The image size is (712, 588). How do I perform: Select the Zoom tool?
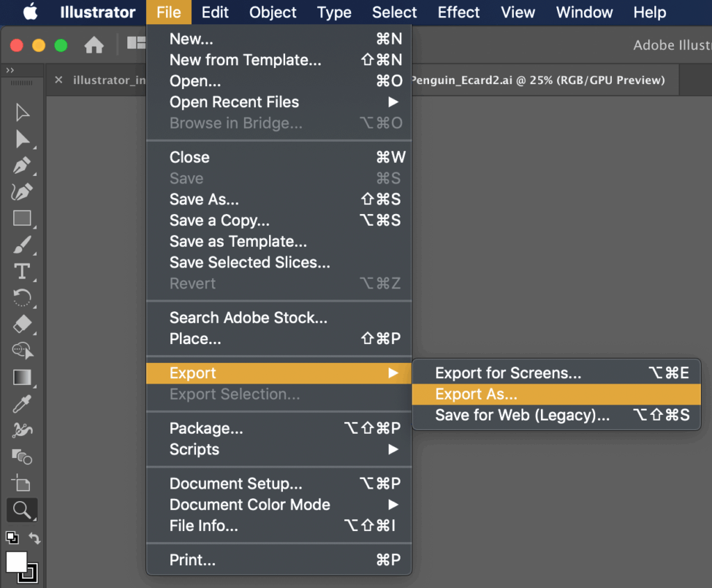pos(22,510)
